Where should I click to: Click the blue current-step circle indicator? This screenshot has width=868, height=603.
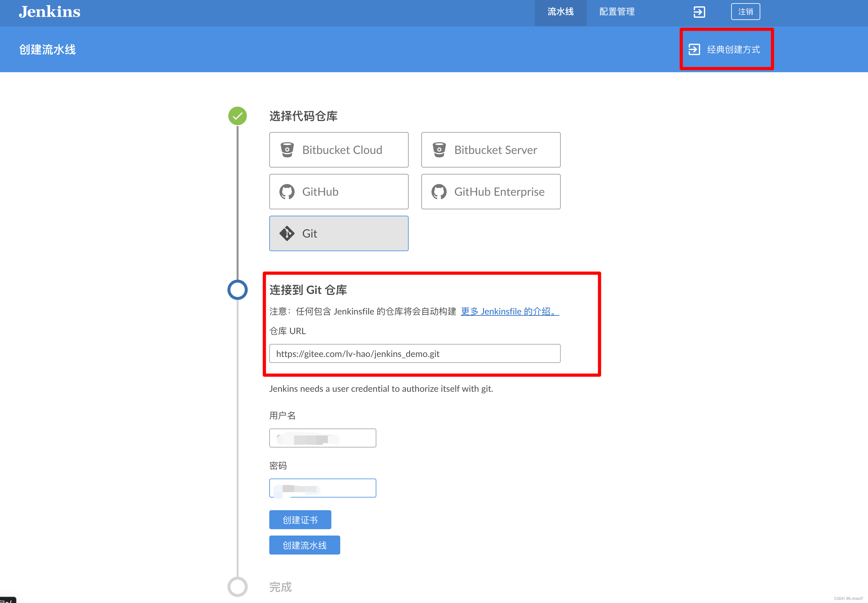tap(237, 290)
